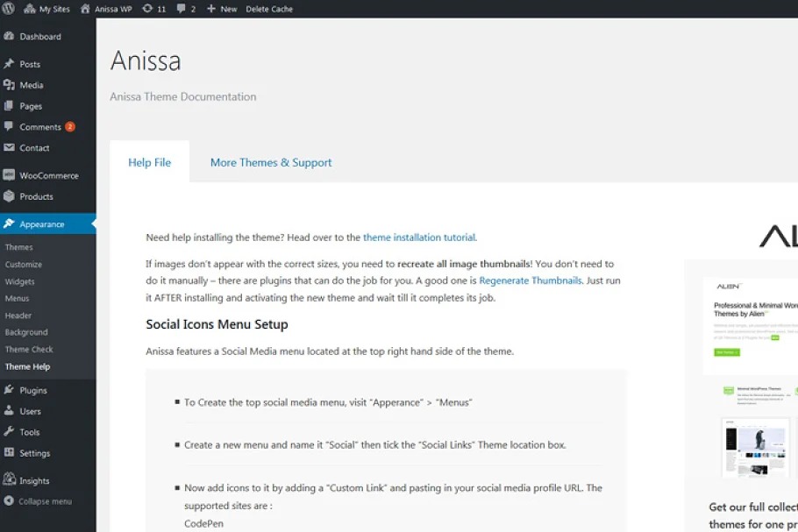Image resolution: width=798 pixels, height=532 pixels.
Task: Go to Menus under Appearance
Action: 17,298
